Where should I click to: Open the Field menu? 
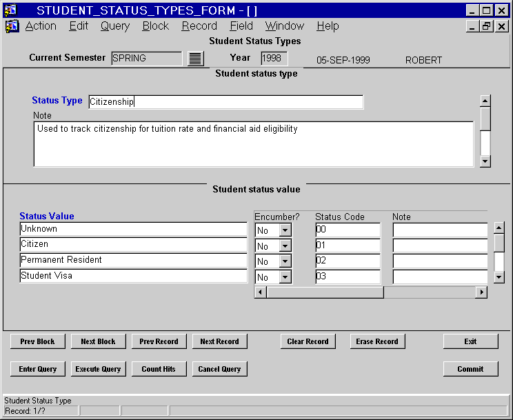point(241,26)
